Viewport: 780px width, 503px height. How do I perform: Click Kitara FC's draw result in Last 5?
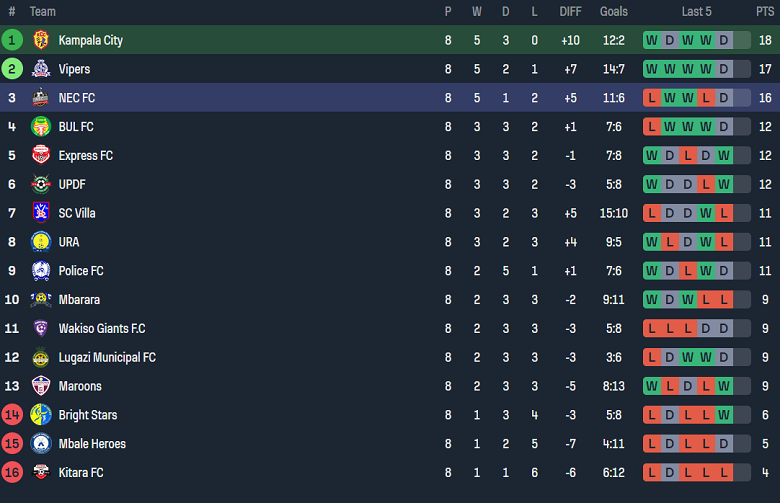[670, 472]
